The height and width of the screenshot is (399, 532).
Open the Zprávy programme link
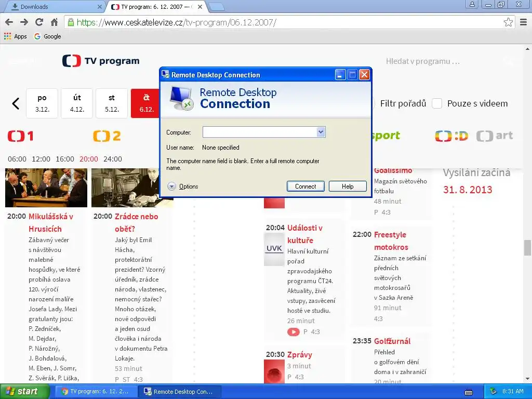pyautogui.click(x=300, y=354)
